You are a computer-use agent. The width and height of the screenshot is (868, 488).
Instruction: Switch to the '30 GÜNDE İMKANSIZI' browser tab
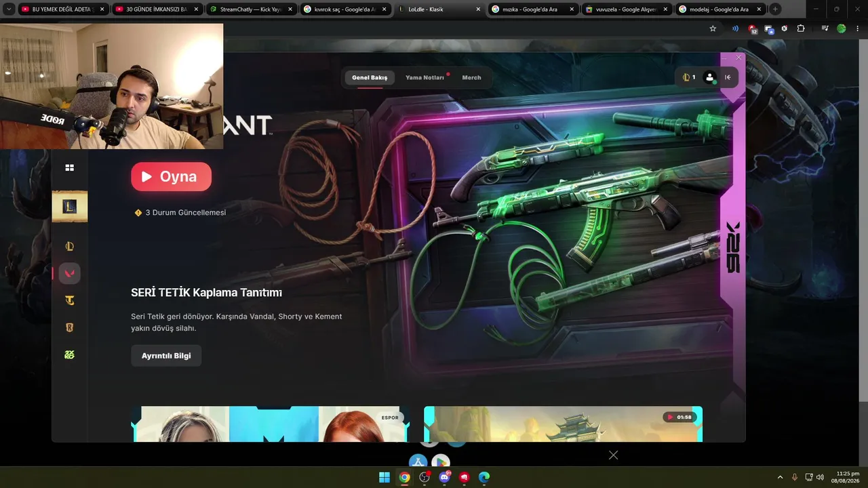(157, 9)
